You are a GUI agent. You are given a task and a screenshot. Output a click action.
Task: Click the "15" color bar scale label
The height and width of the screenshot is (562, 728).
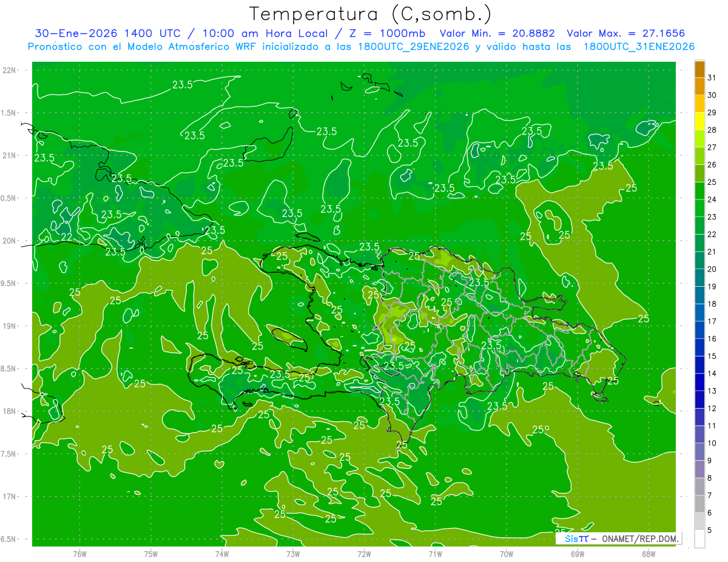pyautogui.click(x=712, y=356)
